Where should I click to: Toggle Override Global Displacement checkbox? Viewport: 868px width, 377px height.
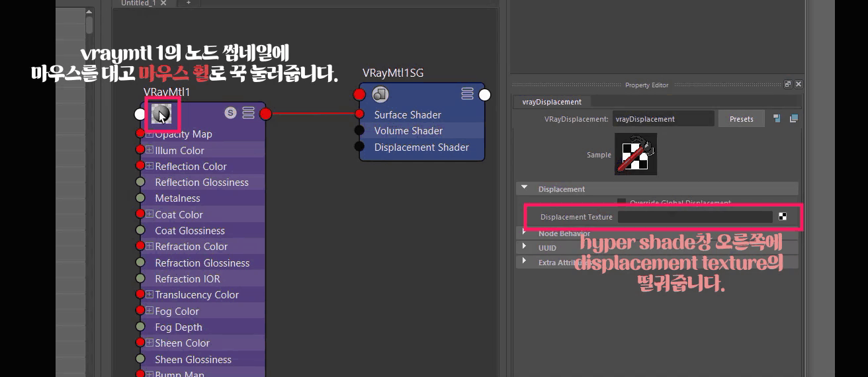point(621,202)
